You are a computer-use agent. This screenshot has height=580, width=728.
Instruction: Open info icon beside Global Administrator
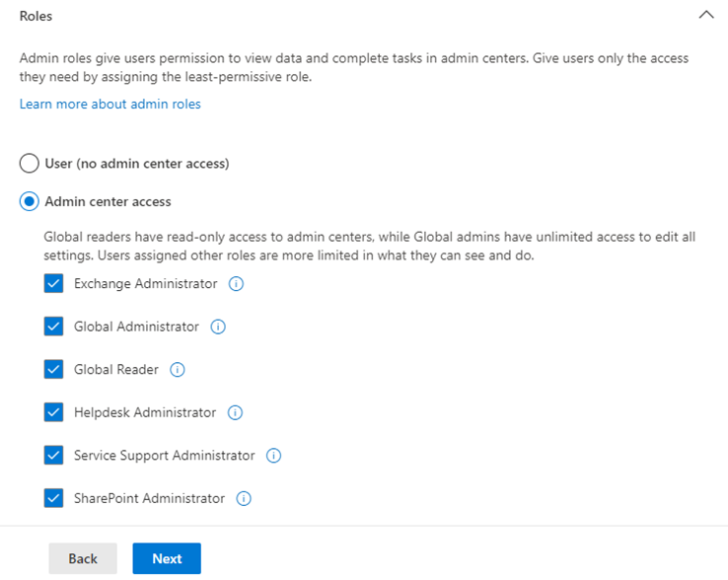218,326
